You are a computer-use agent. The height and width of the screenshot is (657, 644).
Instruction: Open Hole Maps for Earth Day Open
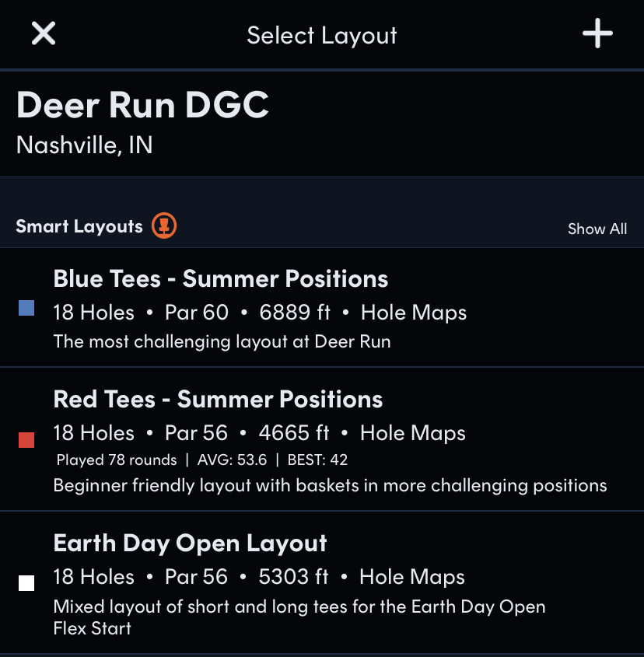[x=412, y=577]
